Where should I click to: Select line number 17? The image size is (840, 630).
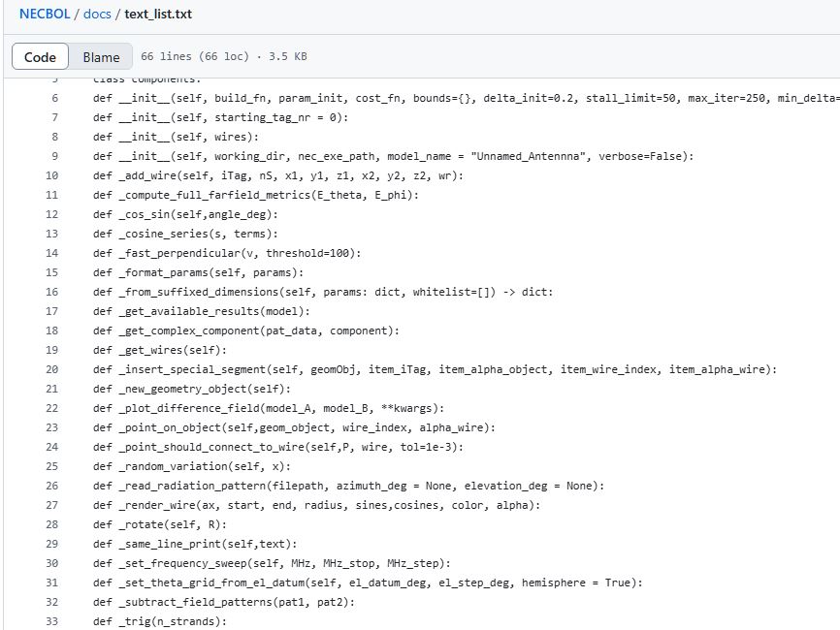52,311
